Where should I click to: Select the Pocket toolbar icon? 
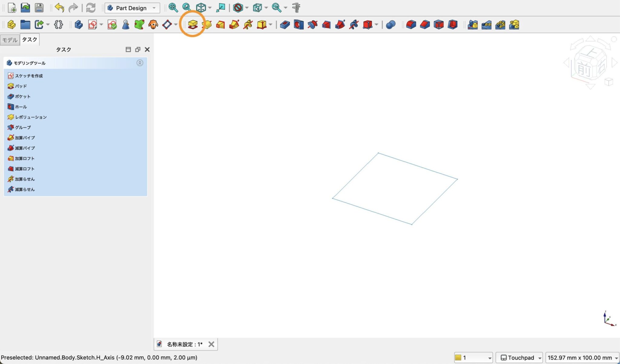click(285, 25)
